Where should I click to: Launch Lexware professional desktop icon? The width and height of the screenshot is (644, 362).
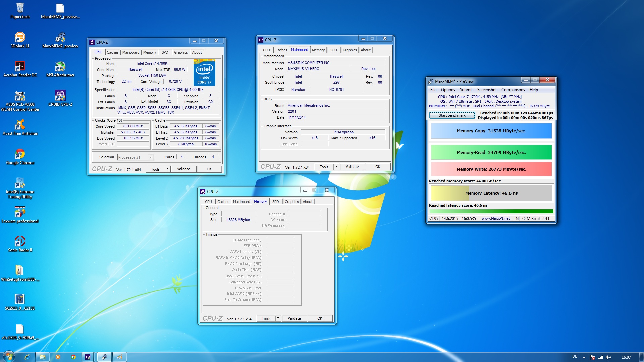20,215
